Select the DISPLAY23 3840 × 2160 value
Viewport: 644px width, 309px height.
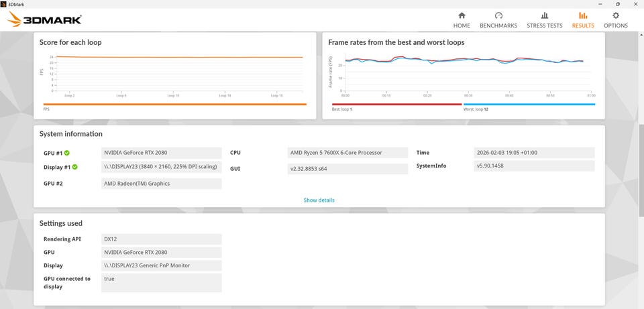162,167
